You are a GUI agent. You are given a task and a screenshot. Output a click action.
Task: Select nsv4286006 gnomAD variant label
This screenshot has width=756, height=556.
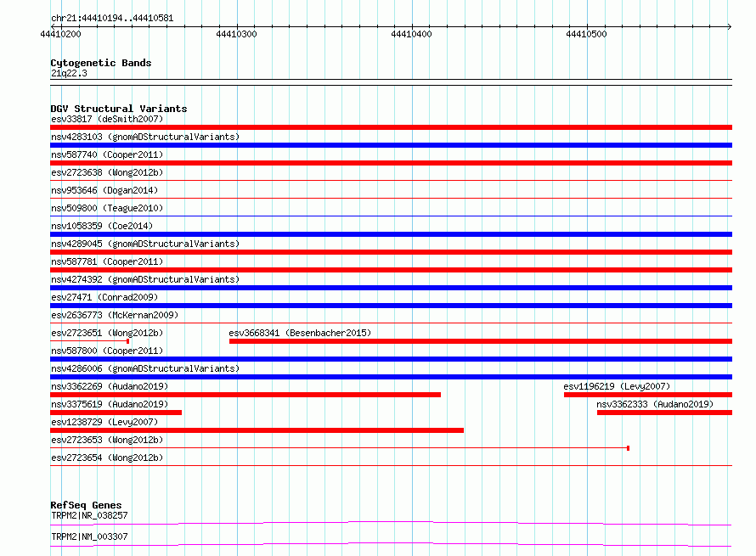pos(145,368)
